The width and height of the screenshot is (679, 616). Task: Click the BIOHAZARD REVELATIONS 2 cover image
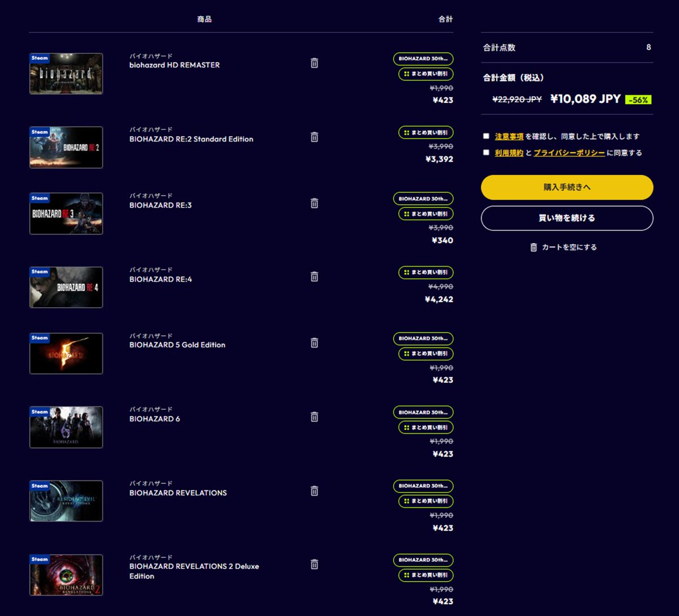pyautogui.click(x=66, y=575)
